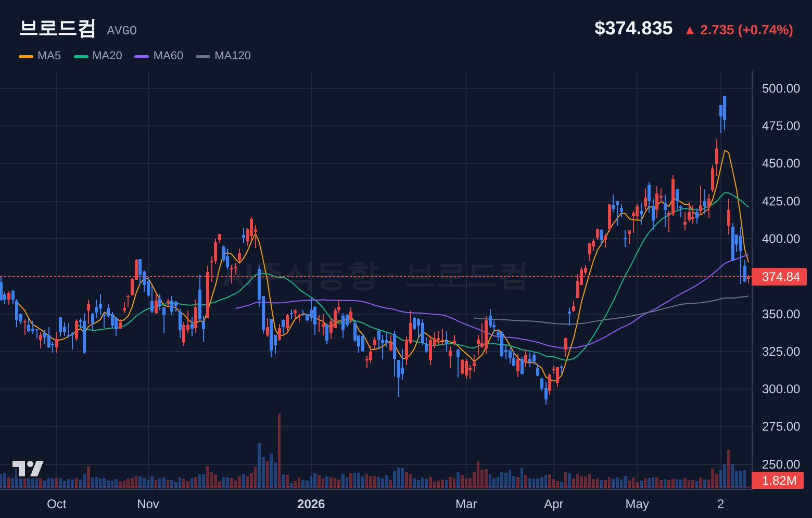Image resolution: width=812 pixels, height=518 pixels.
Task: Click the 2.735 (+0.74%) price change
Action: (746, 30)
